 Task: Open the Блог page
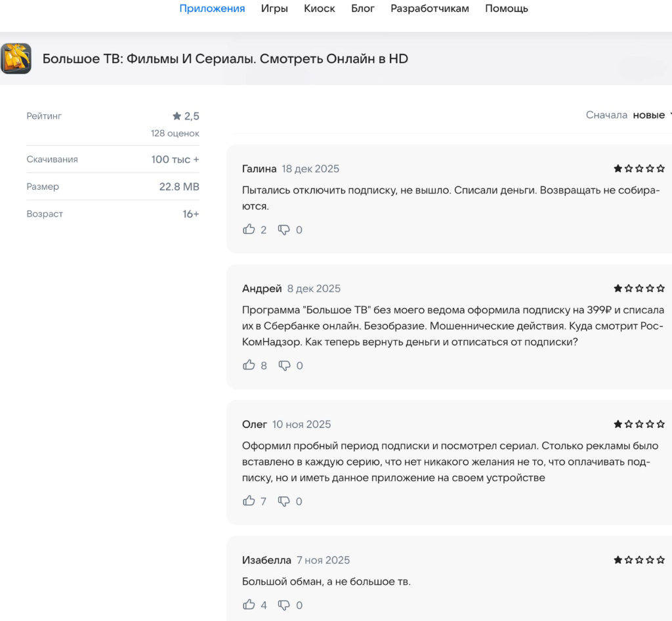(x=363, y=9)
